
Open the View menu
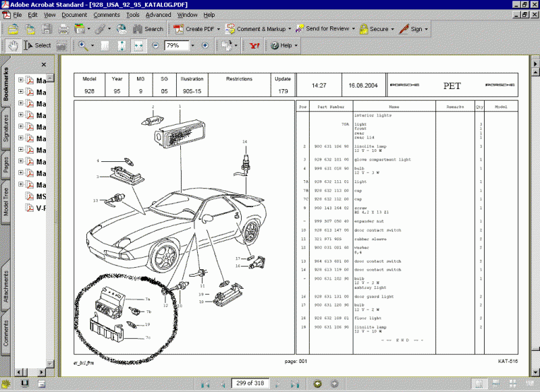[49, 15]
